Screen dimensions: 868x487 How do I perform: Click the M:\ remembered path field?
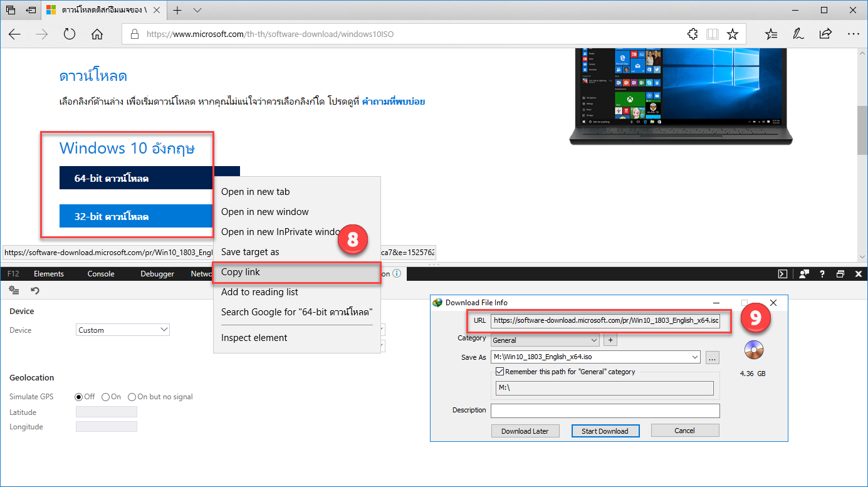point(605,388)
